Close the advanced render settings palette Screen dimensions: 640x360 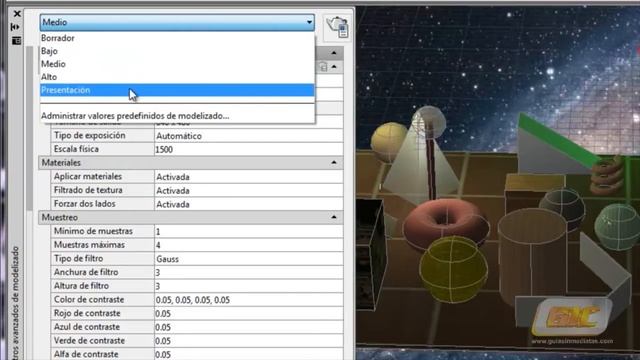[17, 14]
